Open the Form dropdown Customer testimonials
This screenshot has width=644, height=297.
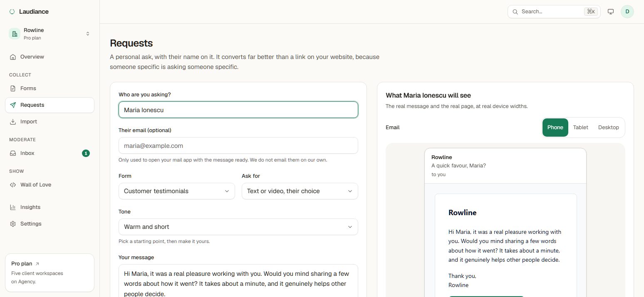click(x=177, y=191)
